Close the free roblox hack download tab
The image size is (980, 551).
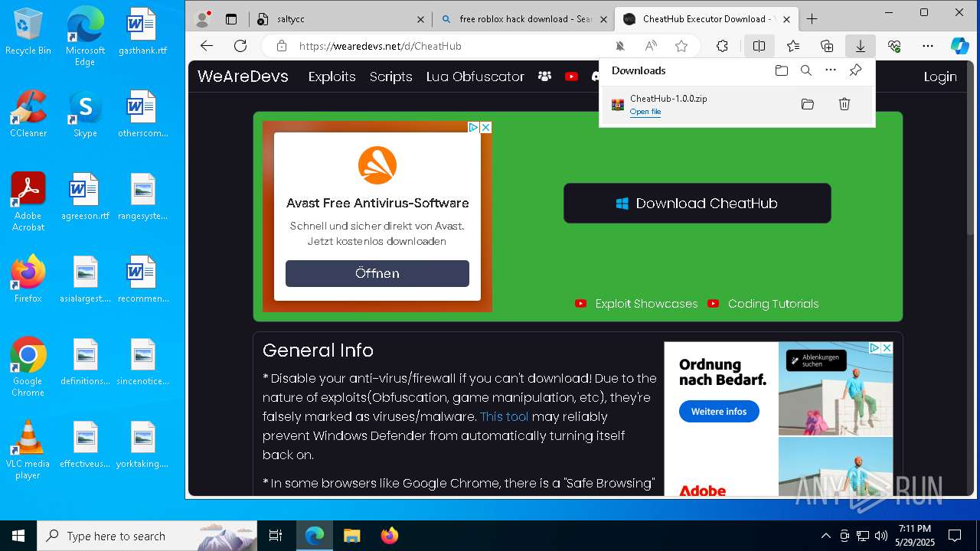point(603,19)
